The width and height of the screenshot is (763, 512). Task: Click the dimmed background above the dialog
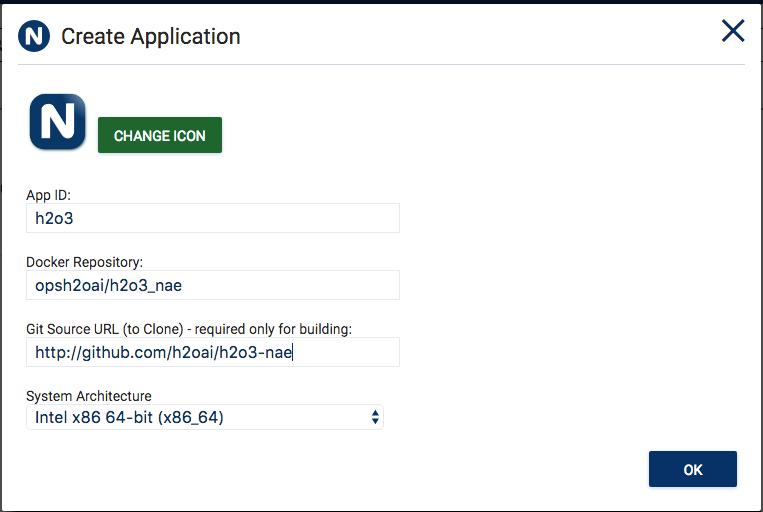tap(400, 1)
